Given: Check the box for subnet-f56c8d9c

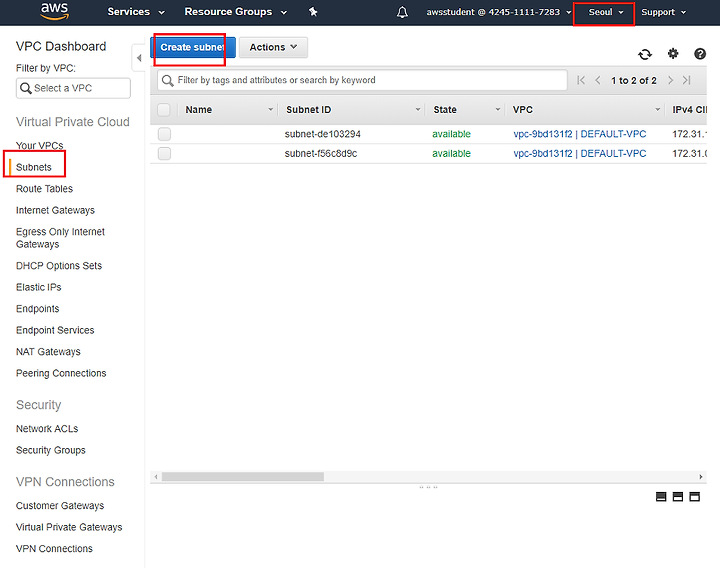Looking at the screenshot, I should point(164,153).
